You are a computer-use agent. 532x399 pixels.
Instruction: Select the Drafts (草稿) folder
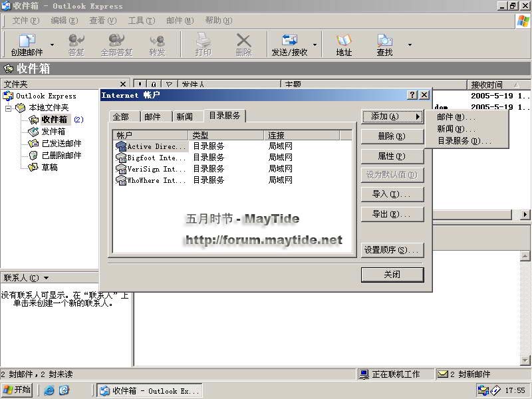[x=49, y=168]
